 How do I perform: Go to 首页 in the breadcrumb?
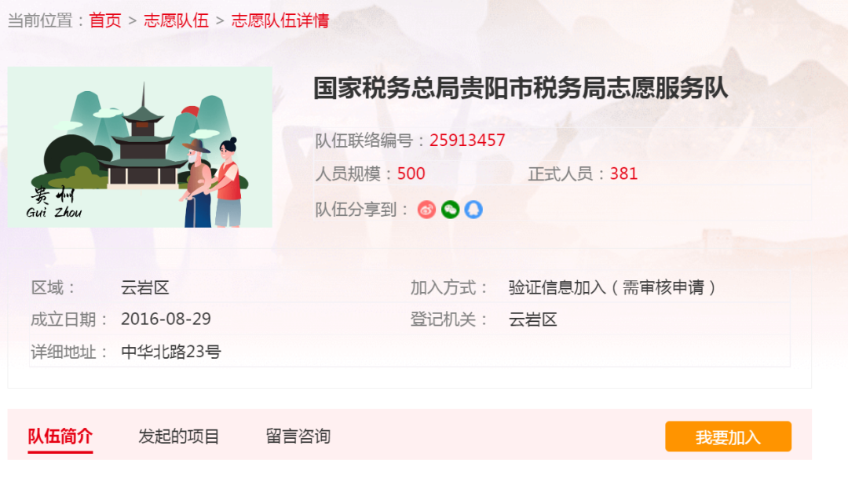click(x=105, y=20)
